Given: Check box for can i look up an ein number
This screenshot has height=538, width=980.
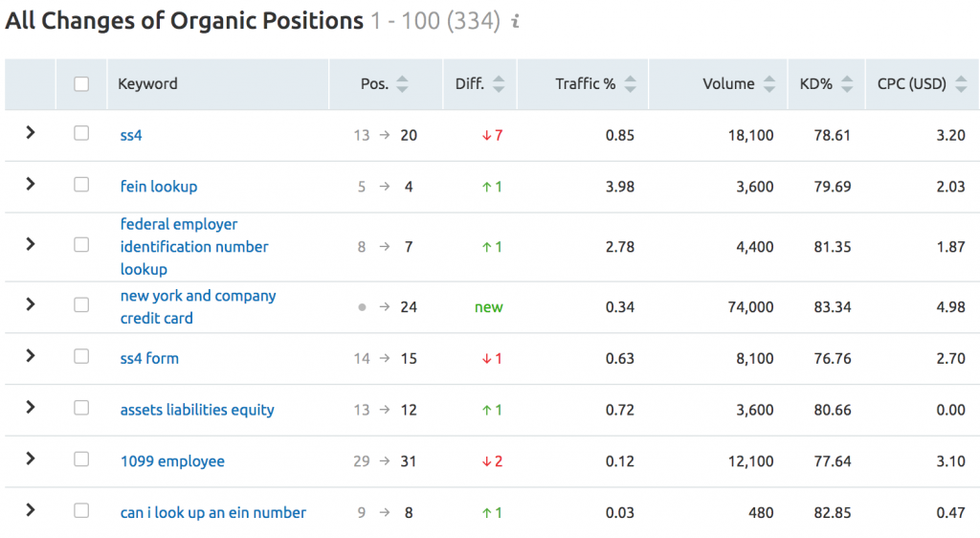Looking at the screenshot, I should pyautogui.click(x=81, y=510).
